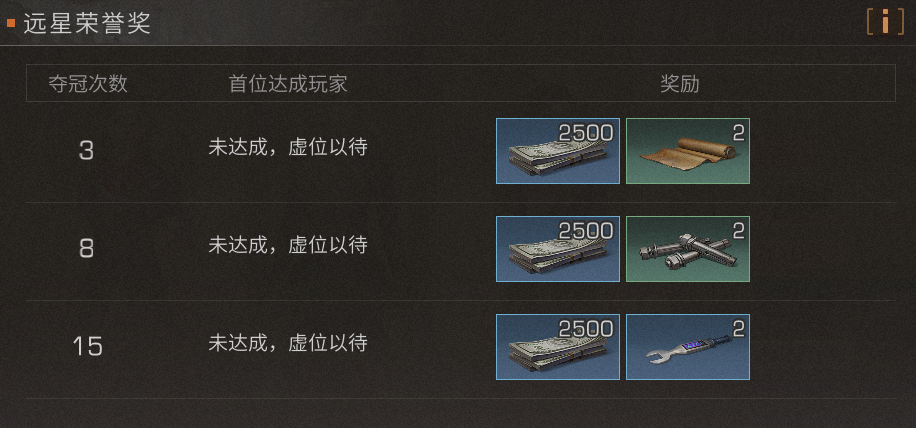Click the 首位达成玩家 column header
The image size is (916, 428).
click(288, 83)
